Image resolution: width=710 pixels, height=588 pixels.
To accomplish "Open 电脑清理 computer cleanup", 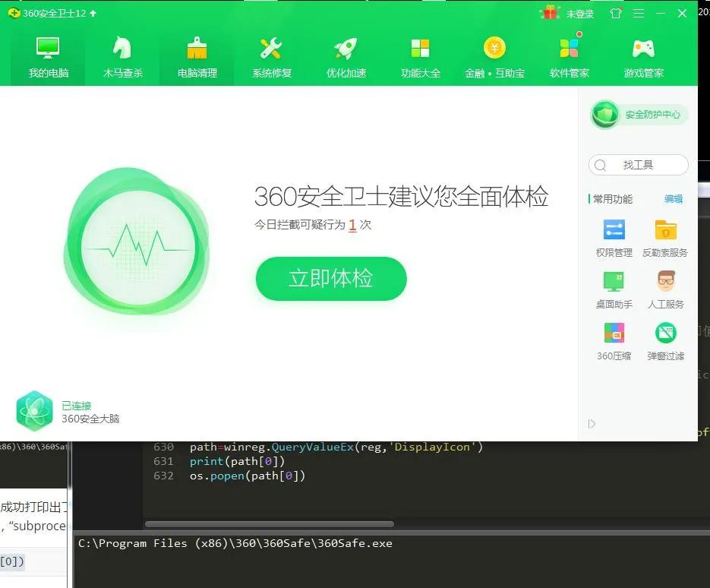I will tap(197, 55).
